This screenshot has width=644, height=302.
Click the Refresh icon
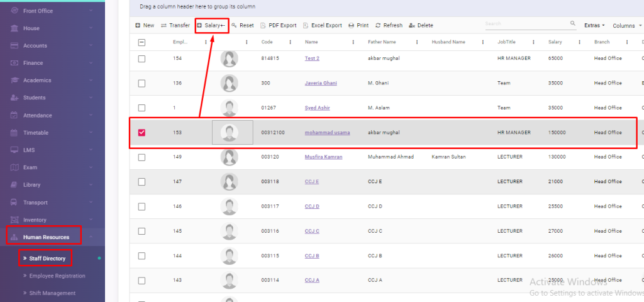378,26
